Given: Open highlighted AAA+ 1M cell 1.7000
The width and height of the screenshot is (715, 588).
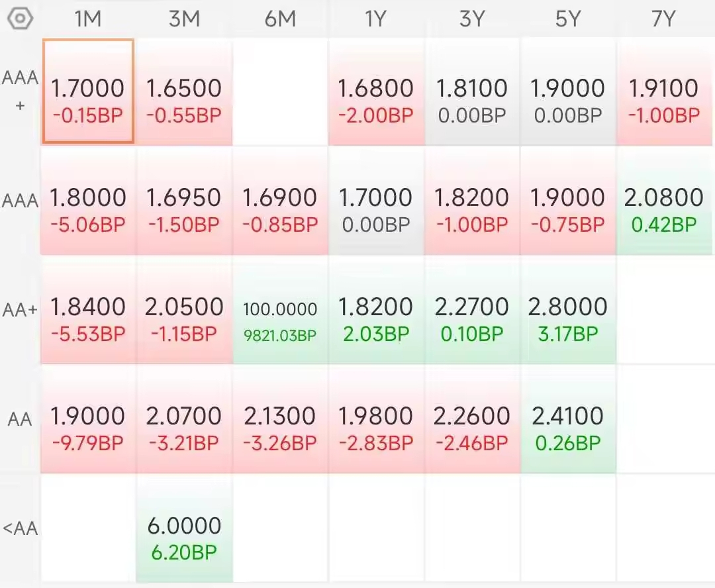Looking at the screenshot, I should pyautogui.click(x=88, y=91).
